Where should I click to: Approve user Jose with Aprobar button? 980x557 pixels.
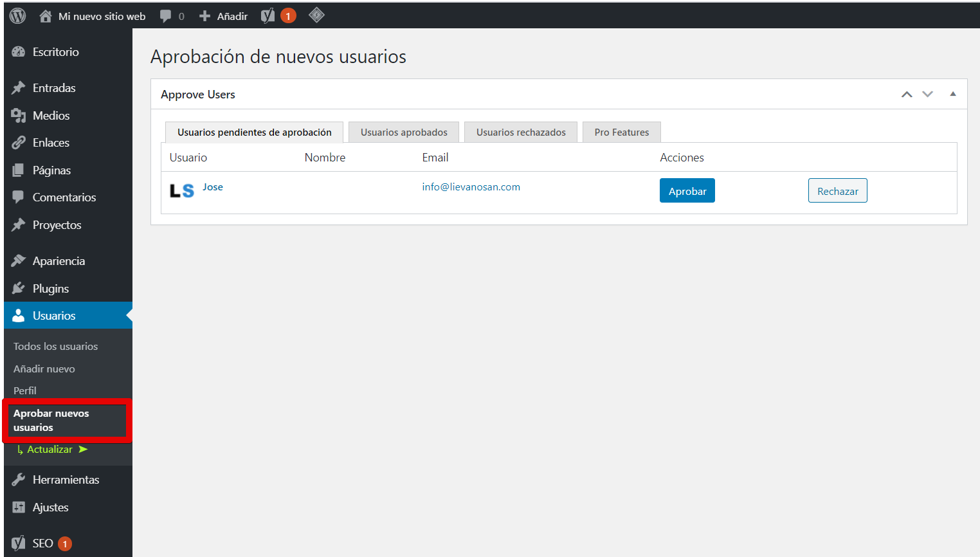tap(687, 190)
